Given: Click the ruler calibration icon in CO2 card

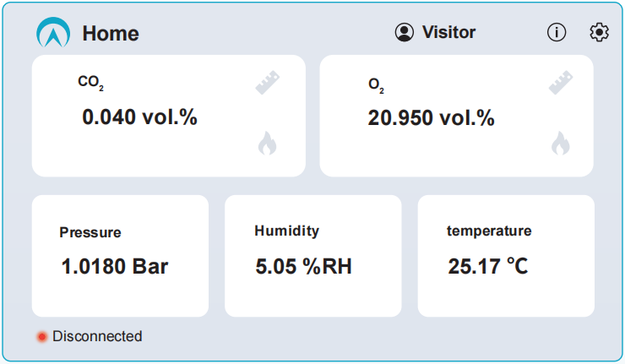Looking at the screenshot, I should [268, 83].
